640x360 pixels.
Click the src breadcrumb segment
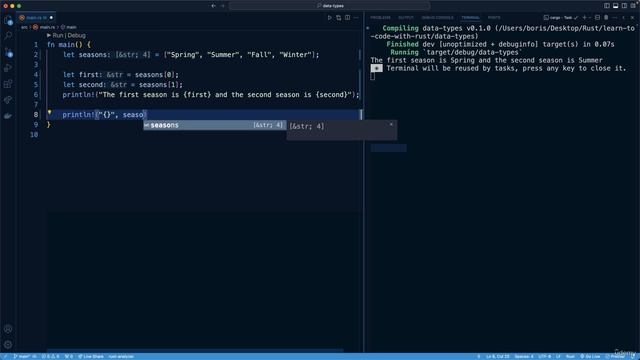(24, 27)
